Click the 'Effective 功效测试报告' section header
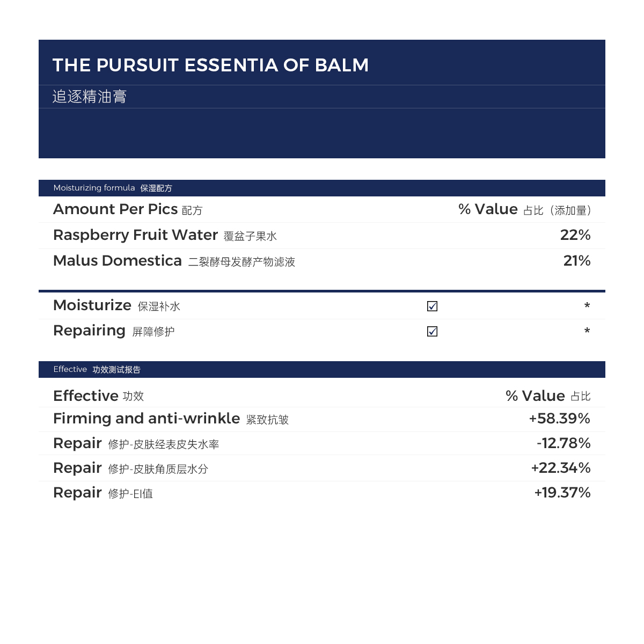Image resolution: width=644 pixels, height=644 pixels. (97, 369)
